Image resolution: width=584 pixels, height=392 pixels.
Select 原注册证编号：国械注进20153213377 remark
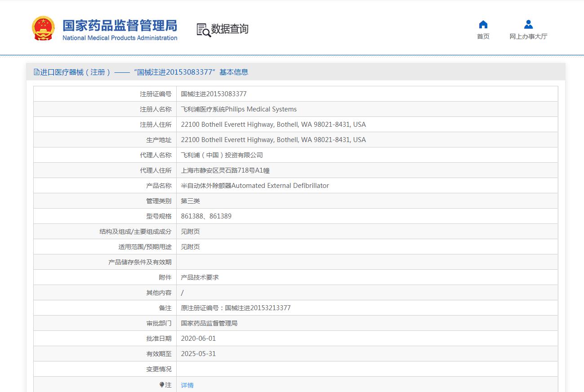tap(236, 308)
